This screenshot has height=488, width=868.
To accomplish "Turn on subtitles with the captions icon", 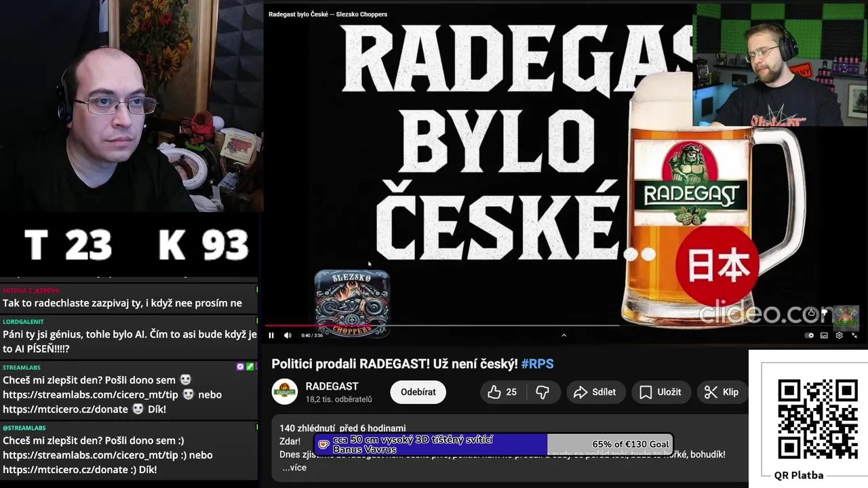I will (x=825, y=335).
